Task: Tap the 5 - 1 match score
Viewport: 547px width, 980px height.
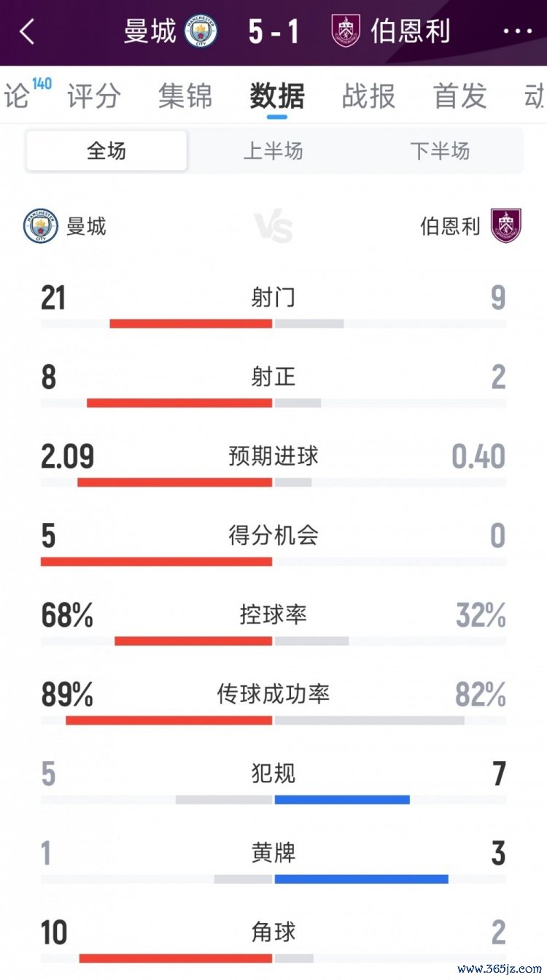Action: (273, 32)
